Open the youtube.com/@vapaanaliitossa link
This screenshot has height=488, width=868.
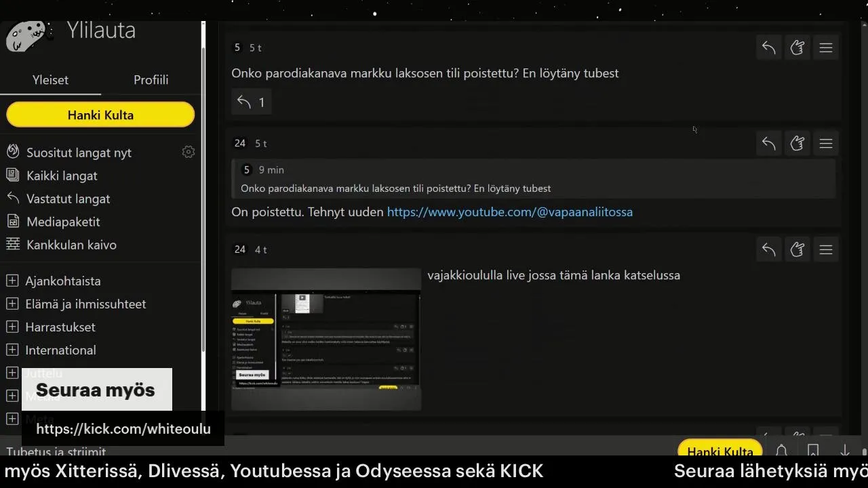tap(510, 212)
